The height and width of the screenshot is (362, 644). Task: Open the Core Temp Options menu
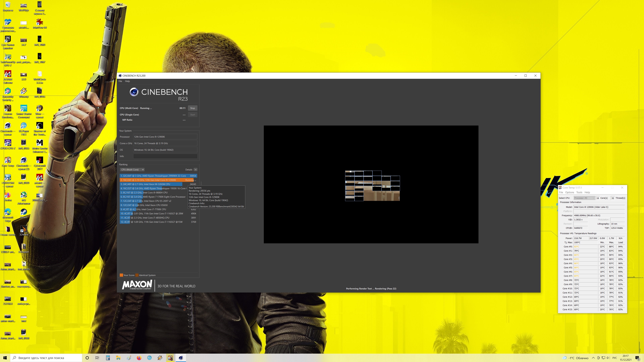pyautogui.click(x=569, y=192)
